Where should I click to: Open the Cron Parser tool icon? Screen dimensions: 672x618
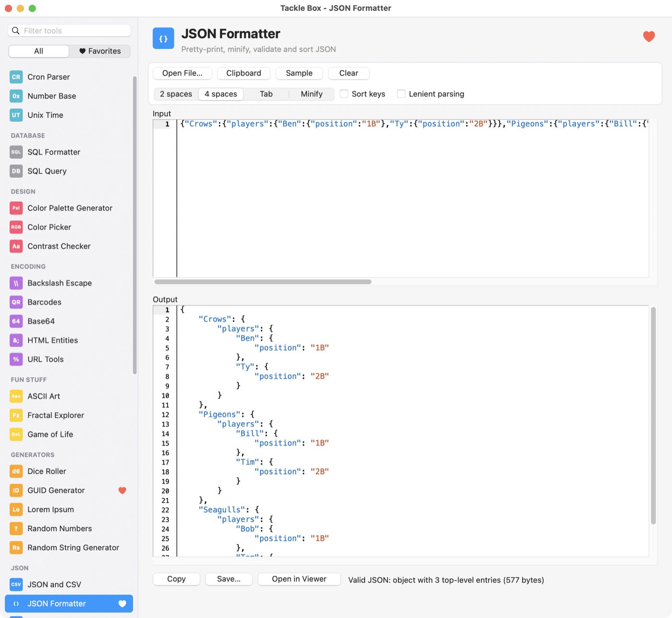point(16,77)
